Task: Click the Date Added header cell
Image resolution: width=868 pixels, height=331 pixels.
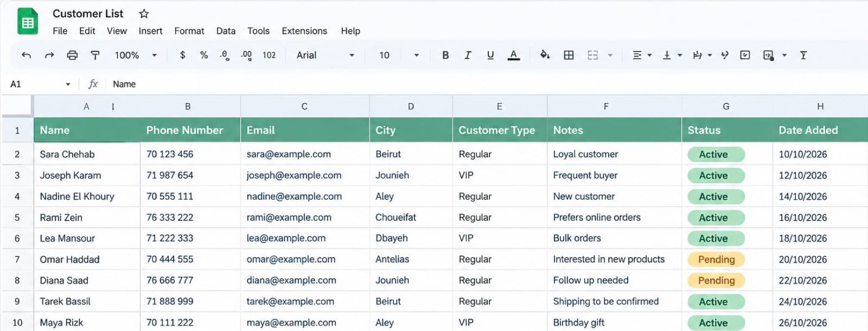Action: click(820, 130)
